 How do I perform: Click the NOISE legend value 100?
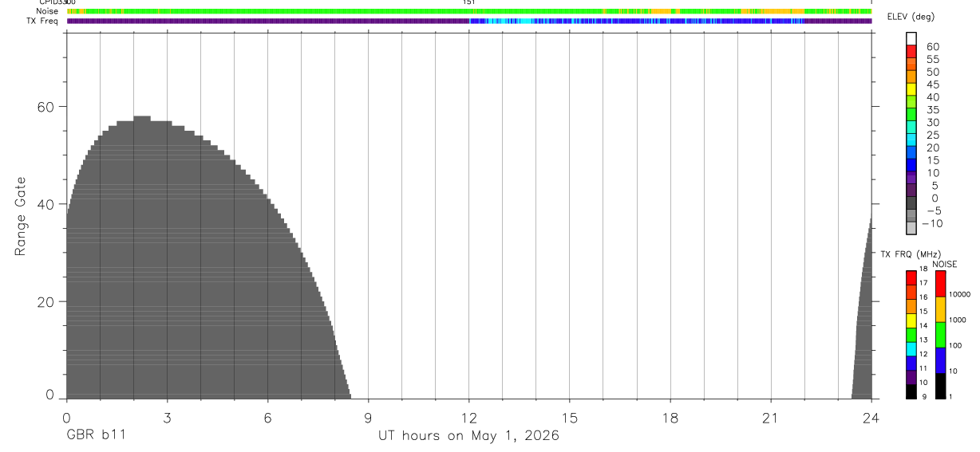[955, 345]
